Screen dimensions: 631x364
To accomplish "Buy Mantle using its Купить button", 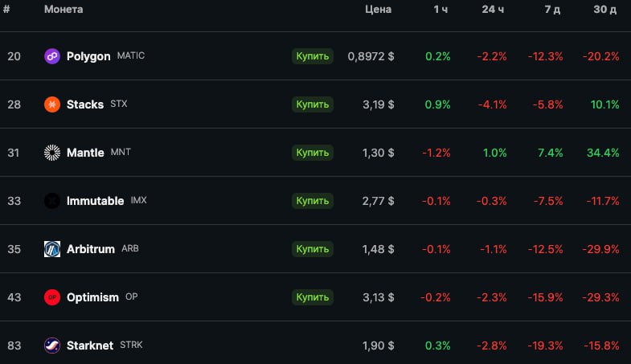I will (312, 153).
